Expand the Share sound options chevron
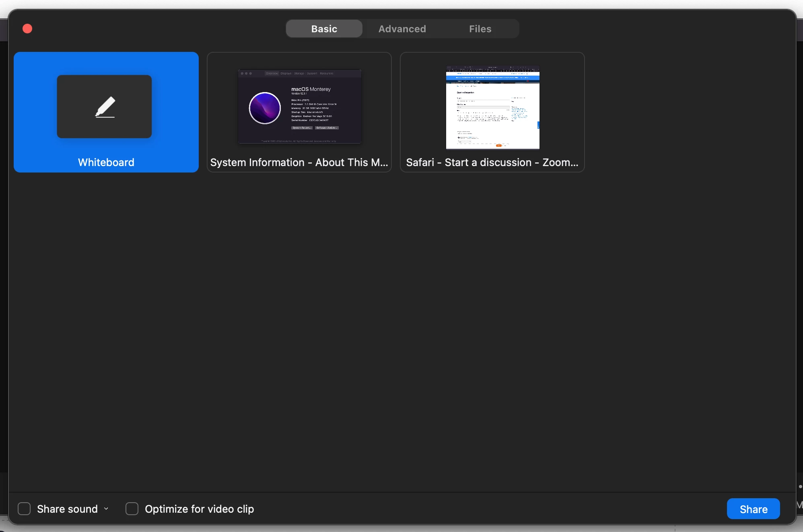803x532 pixels. [x=106, y=509]
